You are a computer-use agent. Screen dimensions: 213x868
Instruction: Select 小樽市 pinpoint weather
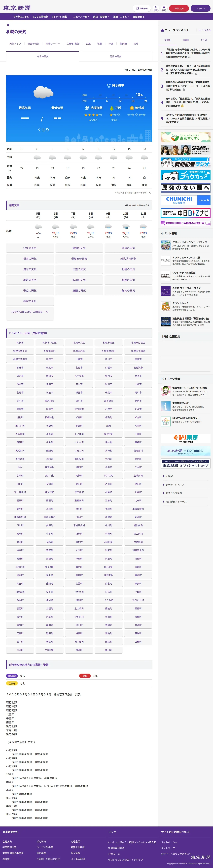79,359
